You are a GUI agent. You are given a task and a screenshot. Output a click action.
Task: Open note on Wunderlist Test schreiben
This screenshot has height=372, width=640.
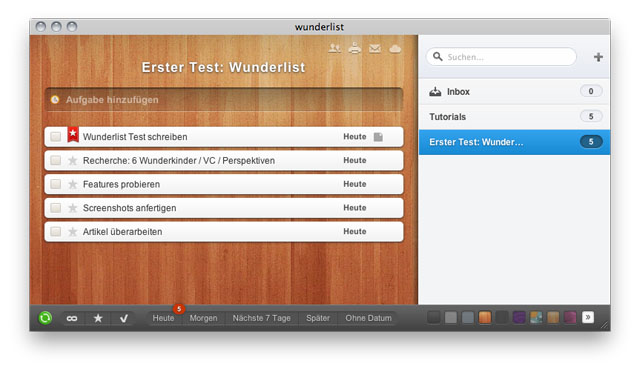[x=378, y=137]
